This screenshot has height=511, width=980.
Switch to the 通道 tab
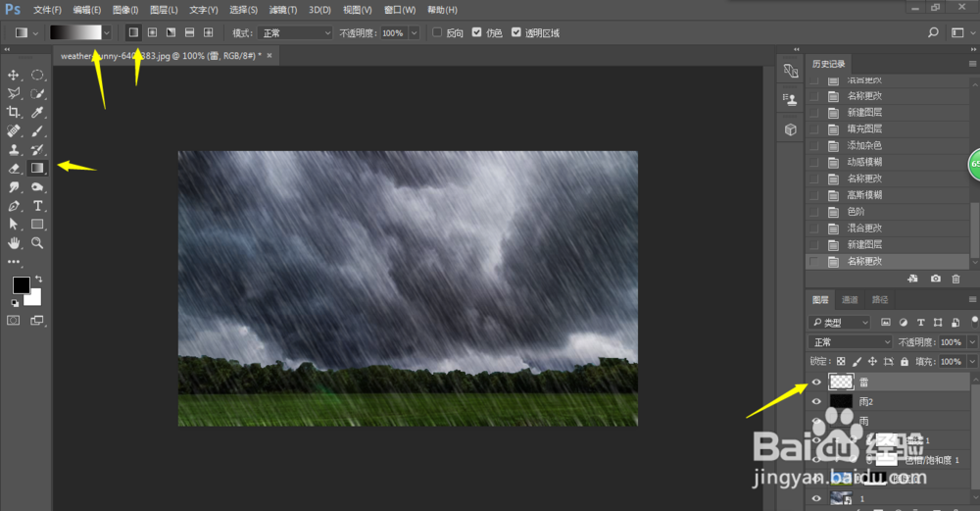click(850, 299)
